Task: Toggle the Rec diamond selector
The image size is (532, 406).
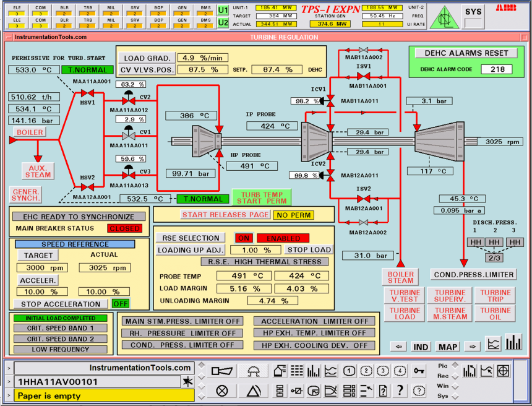Action: [x=455, y=376]
